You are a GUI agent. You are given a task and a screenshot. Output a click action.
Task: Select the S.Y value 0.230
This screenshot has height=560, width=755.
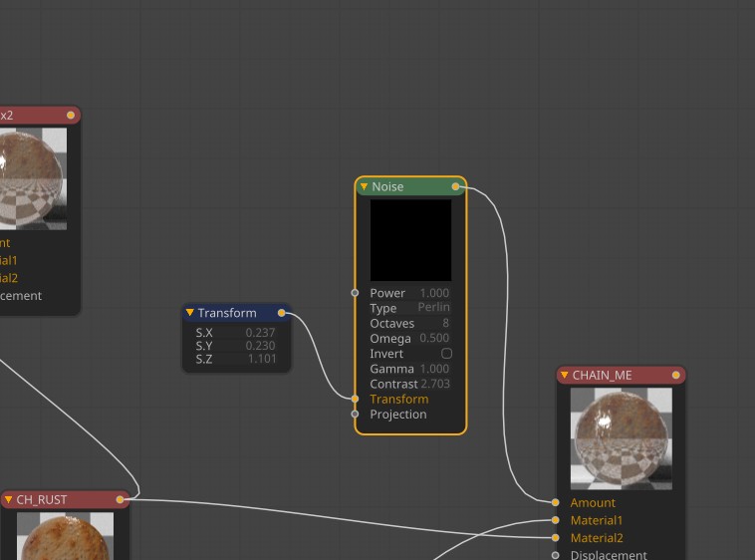click(260, 345)
